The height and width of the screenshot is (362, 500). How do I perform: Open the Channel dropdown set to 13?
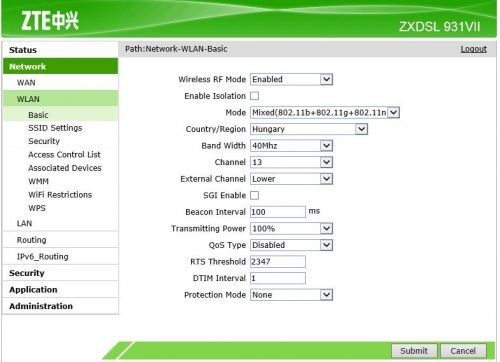[x=291, y=162]
